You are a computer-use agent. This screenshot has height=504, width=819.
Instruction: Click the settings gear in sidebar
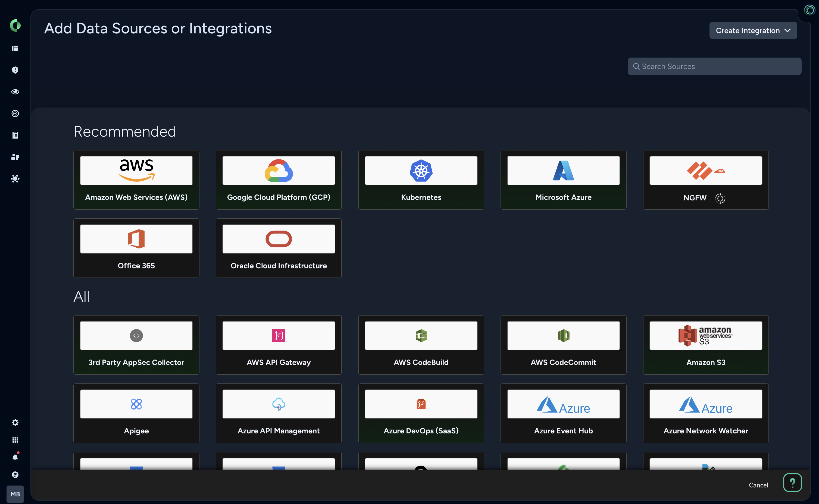click(15, 422)
